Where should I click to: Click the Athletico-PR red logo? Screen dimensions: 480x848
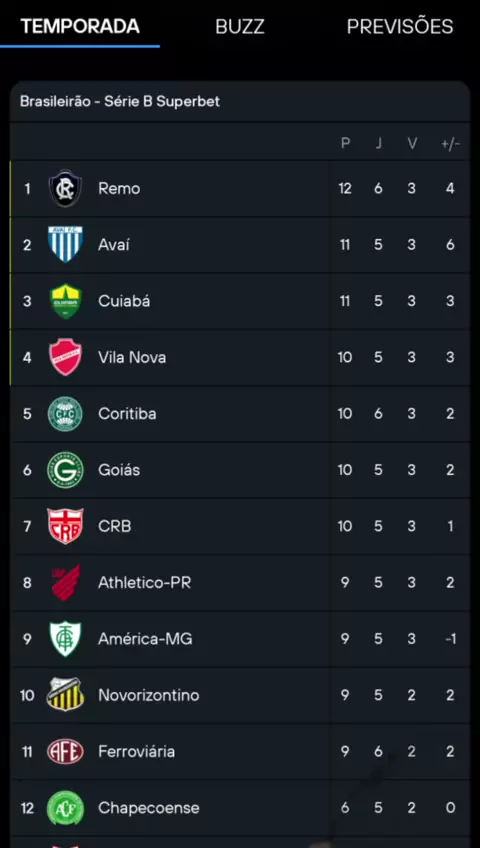65,582
